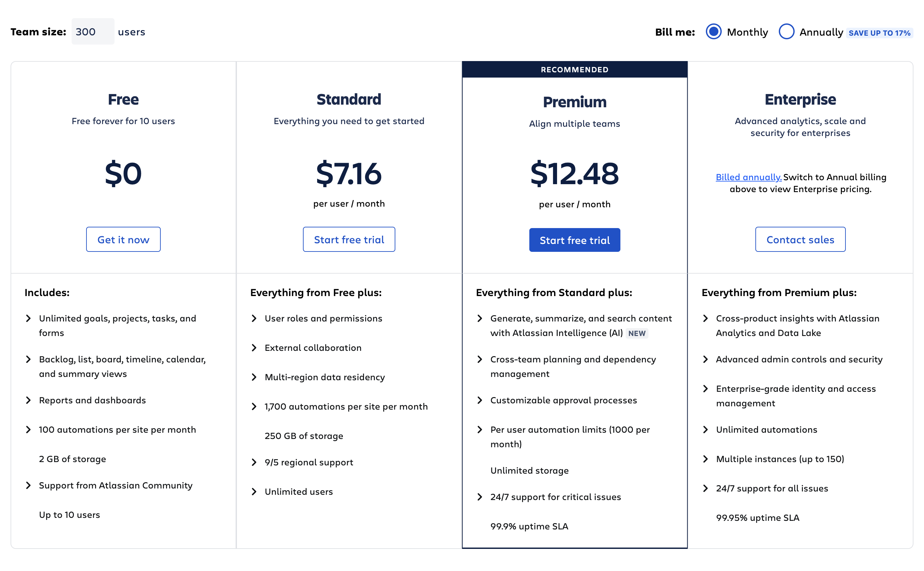Select the Annually billing radio button
This screenshot has height=571, width=924.
tap(787, 32)
